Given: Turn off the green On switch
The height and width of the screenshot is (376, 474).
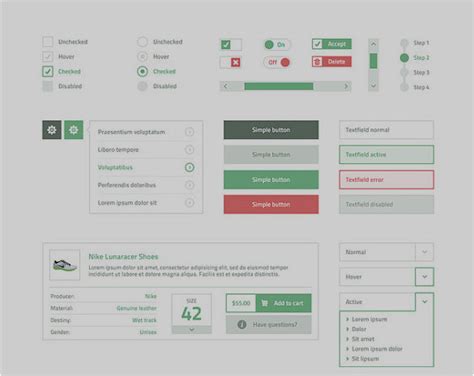Looking at the screenshot, I should pos(277,44).
